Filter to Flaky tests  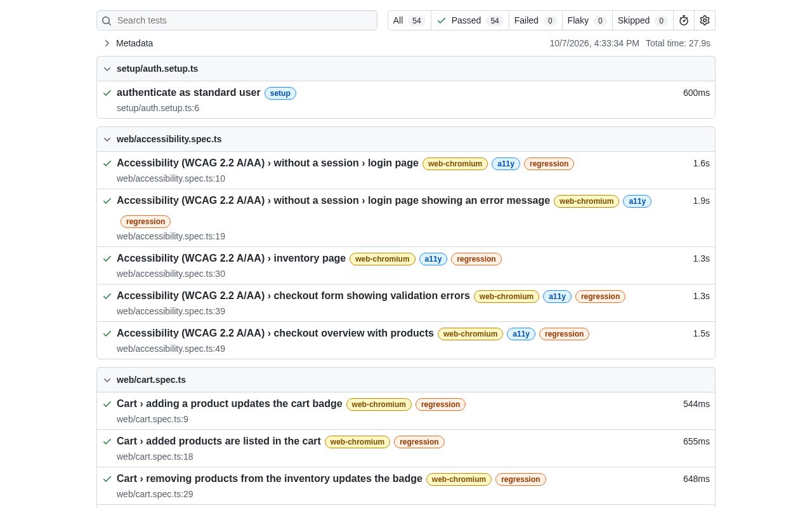[x=587, y=20]
